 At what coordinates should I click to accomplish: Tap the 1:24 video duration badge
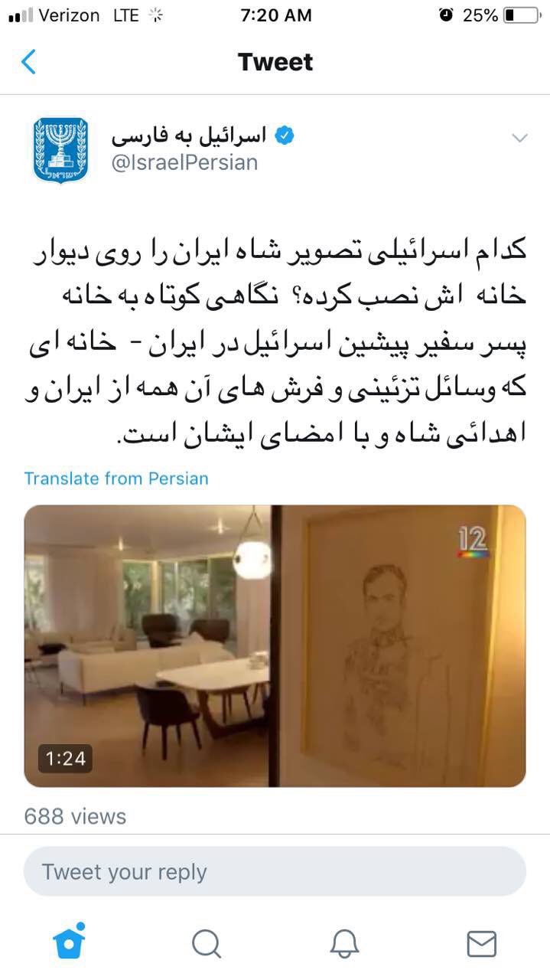65,759
